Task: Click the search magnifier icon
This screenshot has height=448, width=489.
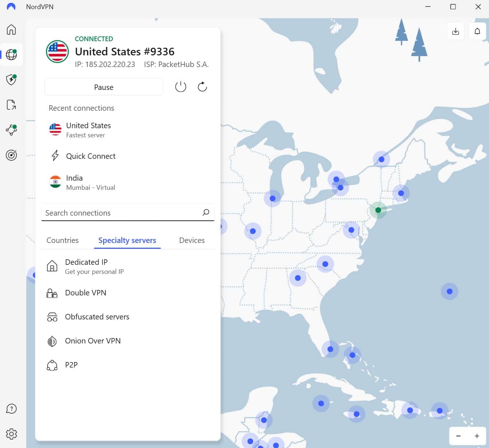Action: pyautogui.click(x=206, y=212)
